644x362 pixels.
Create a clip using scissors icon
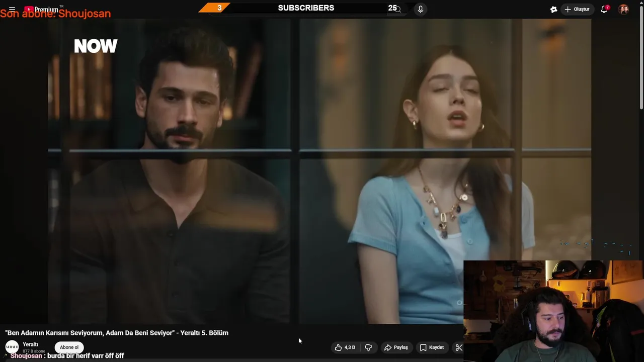pos(458,347)
